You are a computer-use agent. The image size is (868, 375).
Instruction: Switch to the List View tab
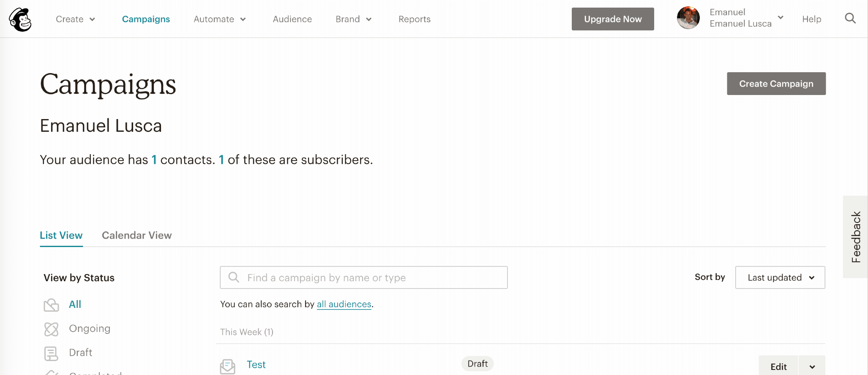(x=61, y=235)
